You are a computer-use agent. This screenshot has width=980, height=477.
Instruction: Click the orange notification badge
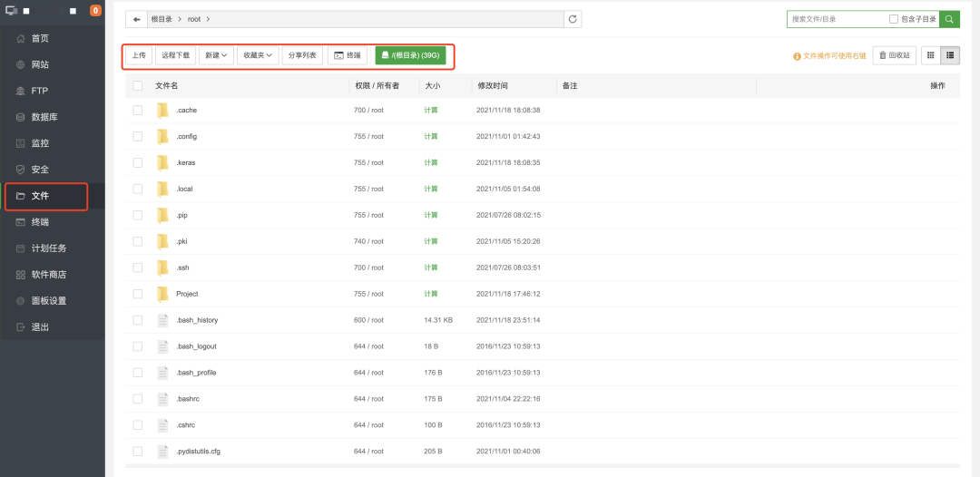(95, 11)
